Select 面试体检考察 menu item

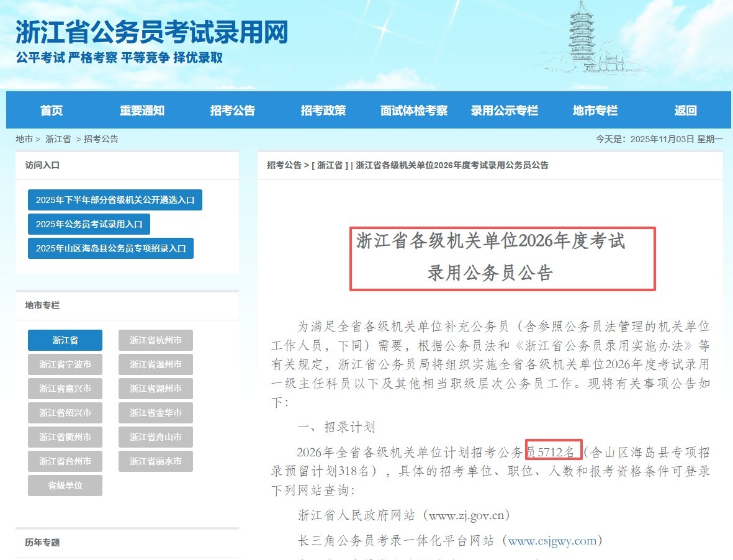(x=414, y=111)
